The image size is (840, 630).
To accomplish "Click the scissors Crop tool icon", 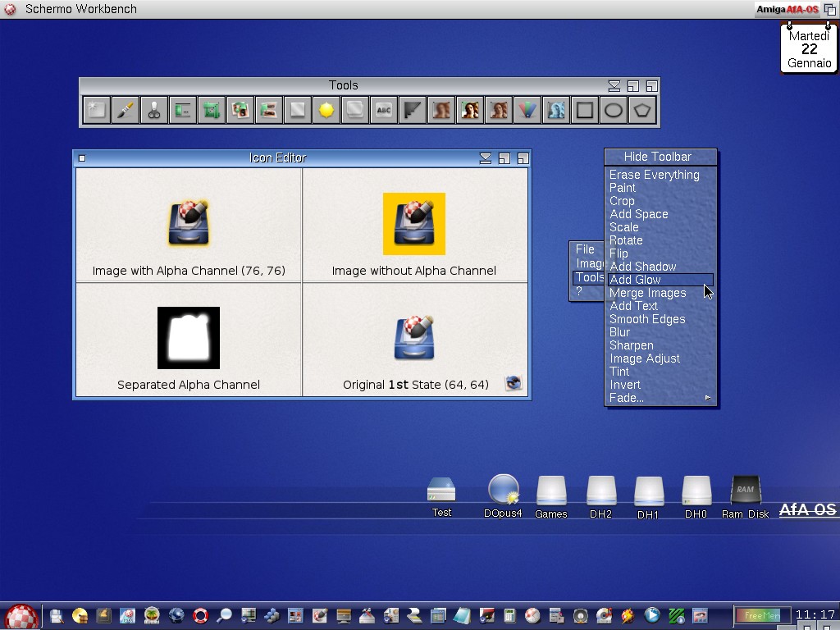I will (x=154, y=110).
